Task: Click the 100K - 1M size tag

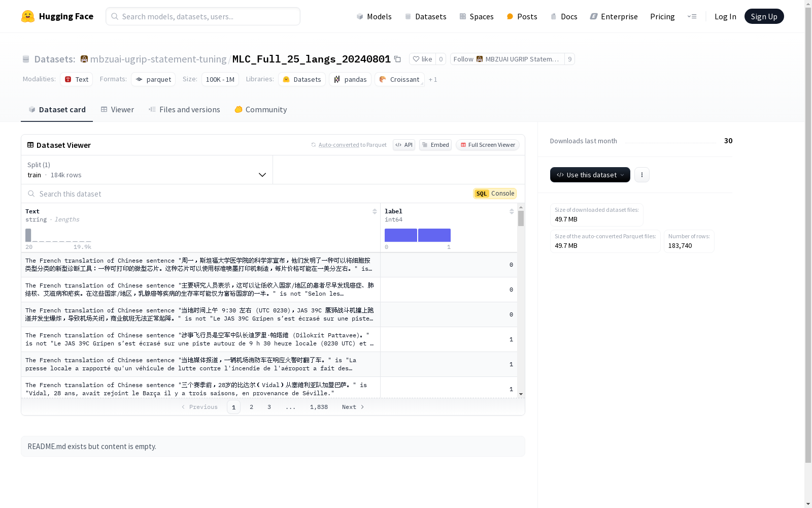Action: point(220,79)
